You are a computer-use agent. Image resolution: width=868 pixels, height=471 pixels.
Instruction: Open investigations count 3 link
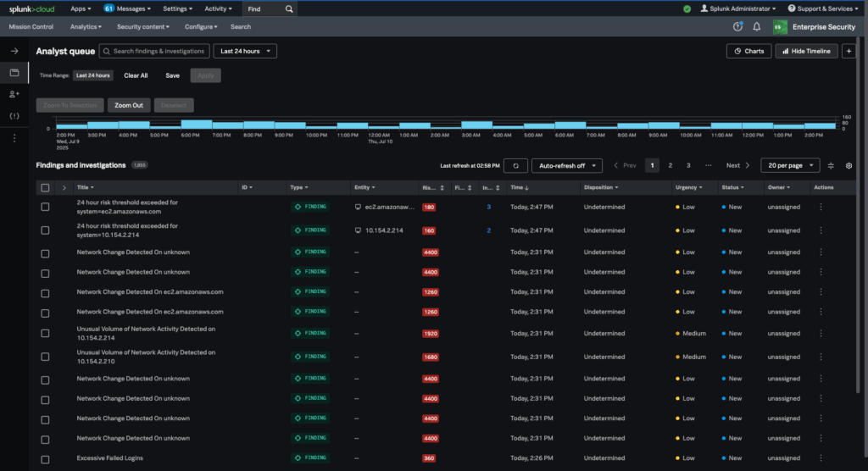[489, 207]
